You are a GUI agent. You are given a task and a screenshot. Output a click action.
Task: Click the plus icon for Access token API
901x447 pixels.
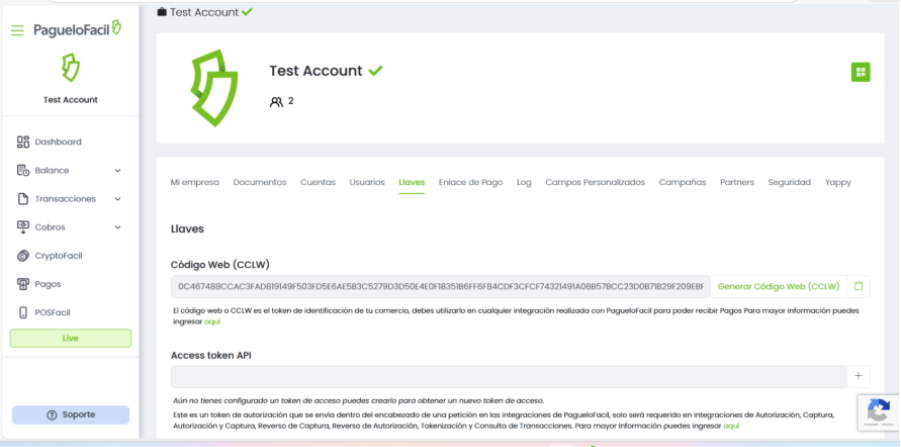pos(858,376)
